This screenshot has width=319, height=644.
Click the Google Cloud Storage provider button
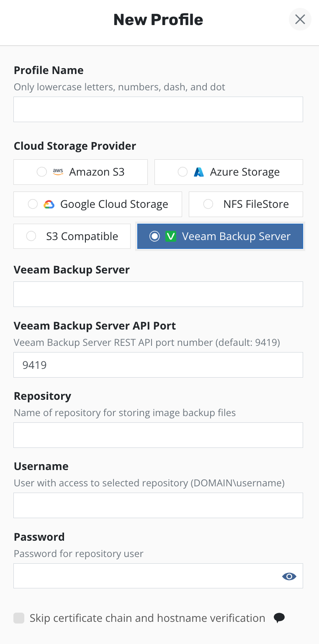point(98,204)
